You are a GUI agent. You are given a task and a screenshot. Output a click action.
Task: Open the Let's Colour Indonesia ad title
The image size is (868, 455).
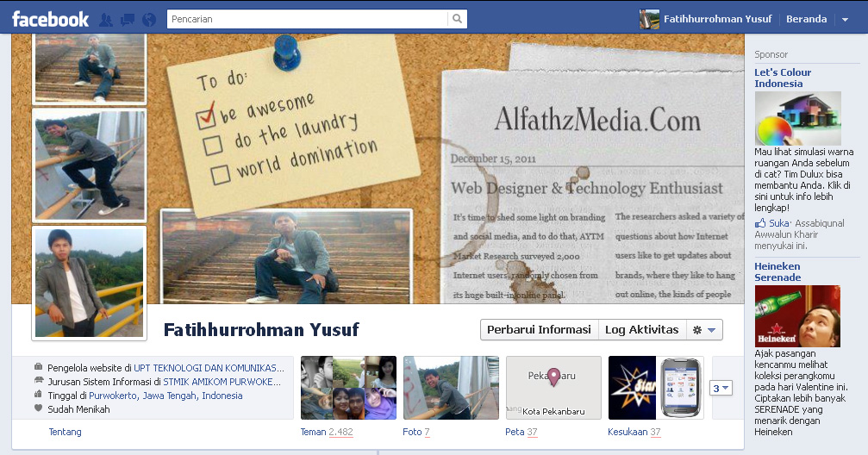point(783,78)
